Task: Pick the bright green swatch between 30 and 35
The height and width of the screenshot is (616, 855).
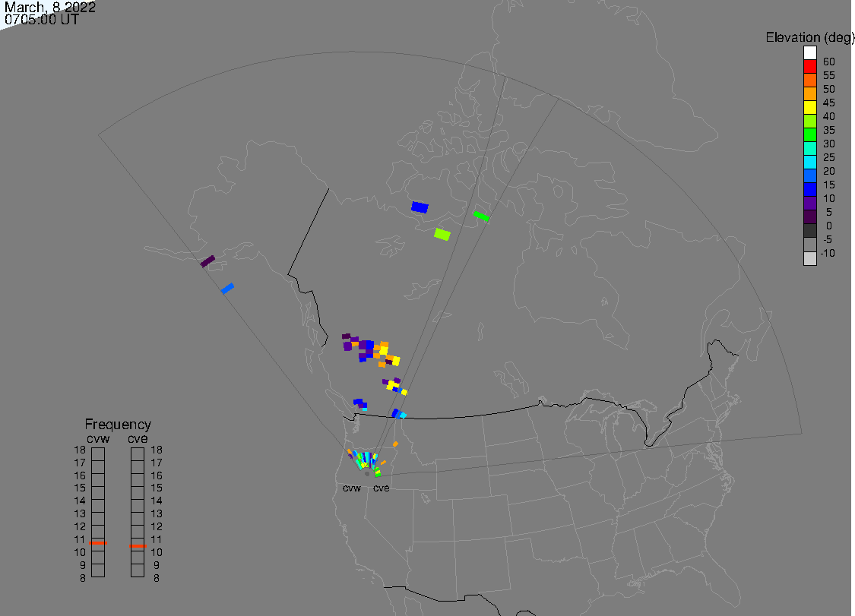Action: [x=809, y=134]
